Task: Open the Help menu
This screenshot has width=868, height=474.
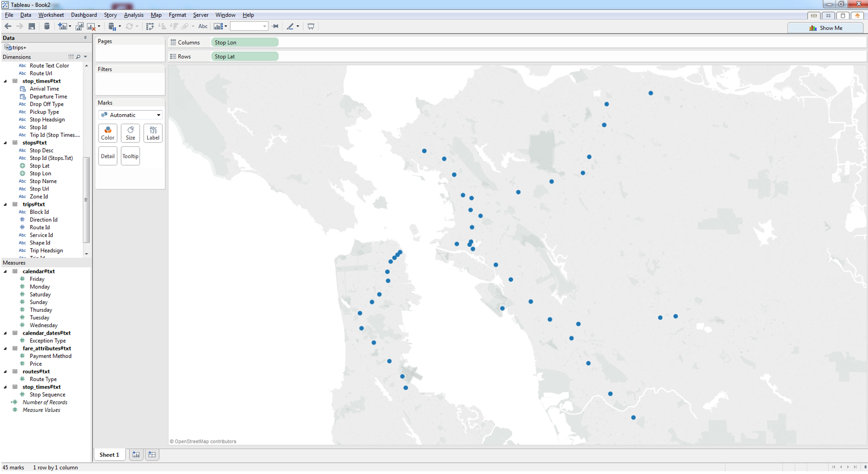Action: click(248, 15)
